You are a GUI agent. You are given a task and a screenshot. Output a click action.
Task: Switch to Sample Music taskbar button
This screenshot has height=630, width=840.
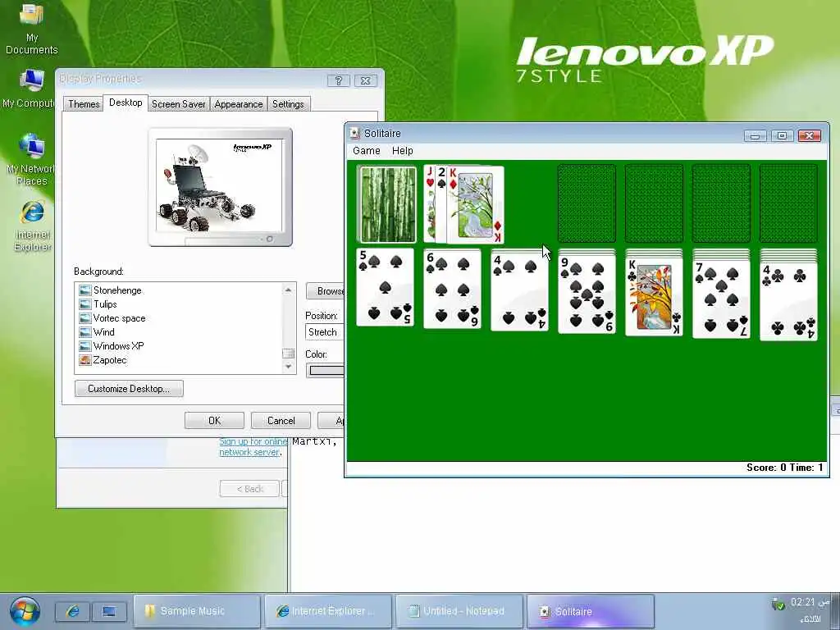point(197,611)
